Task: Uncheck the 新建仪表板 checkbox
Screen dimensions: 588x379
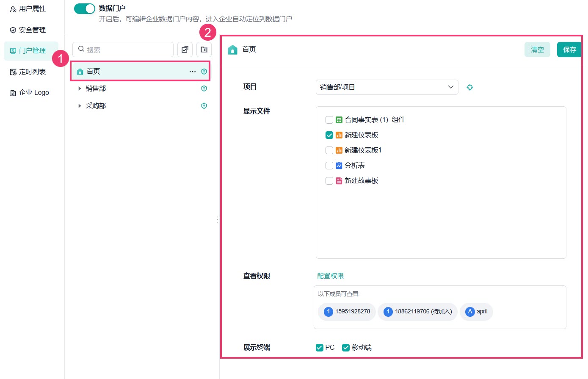Action: coord(329,135)
